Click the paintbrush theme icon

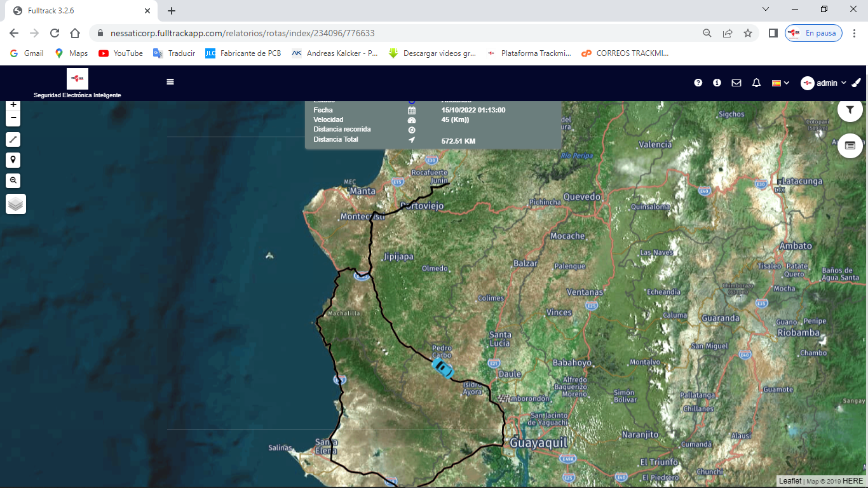tap(856, 83)
